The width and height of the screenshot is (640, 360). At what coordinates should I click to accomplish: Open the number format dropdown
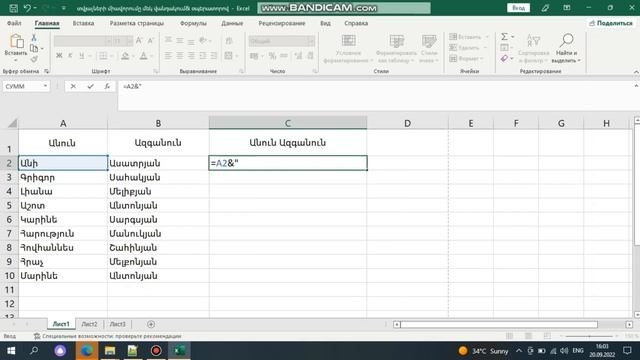(x=311, y=41)
